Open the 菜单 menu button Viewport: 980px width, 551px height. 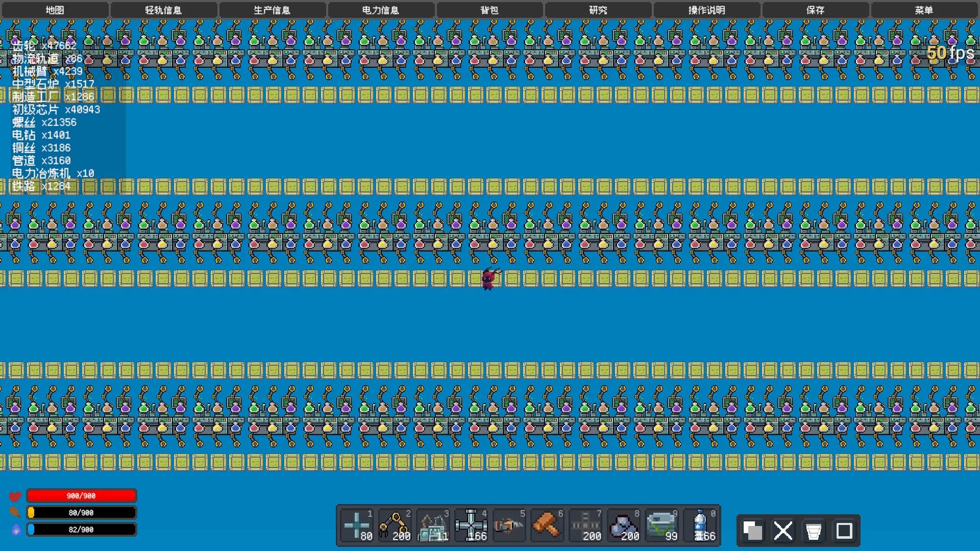click(x=924, y=10)
